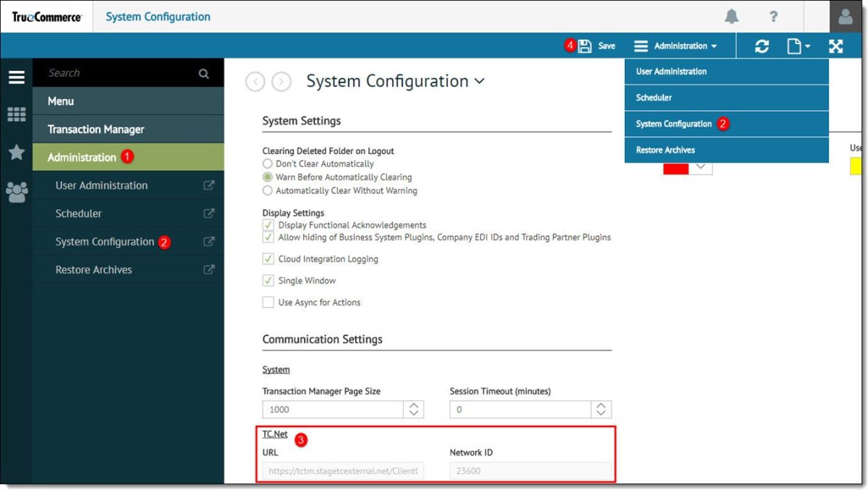Go forward with the right arrow circle
This screenshot has height=490, width=868.
coord(281,82)
